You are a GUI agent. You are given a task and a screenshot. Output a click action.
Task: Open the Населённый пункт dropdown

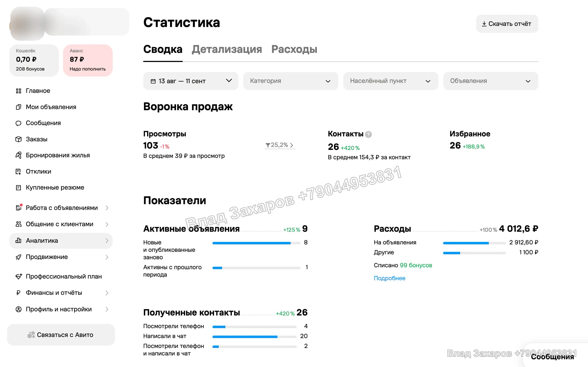[x=391, y=81]
